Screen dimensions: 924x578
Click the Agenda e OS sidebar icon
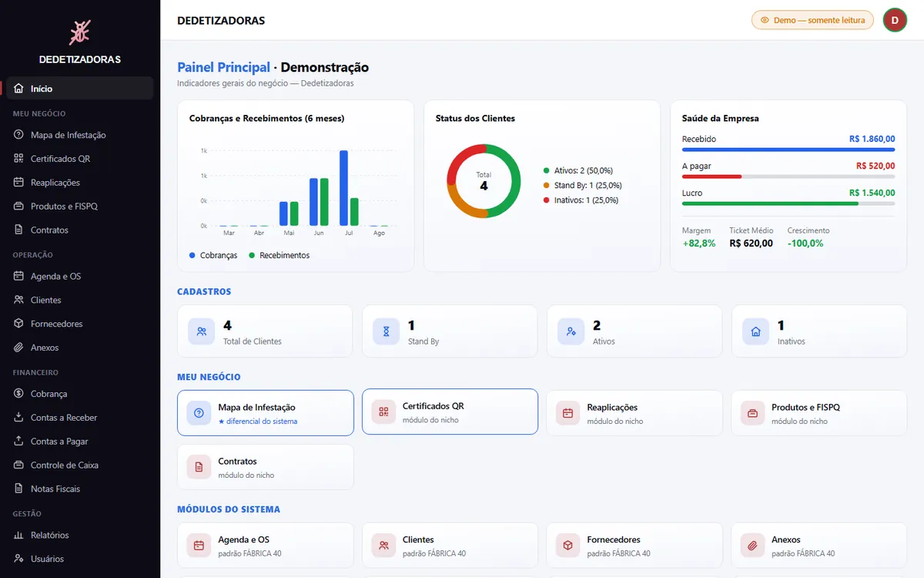pos(18,277)
